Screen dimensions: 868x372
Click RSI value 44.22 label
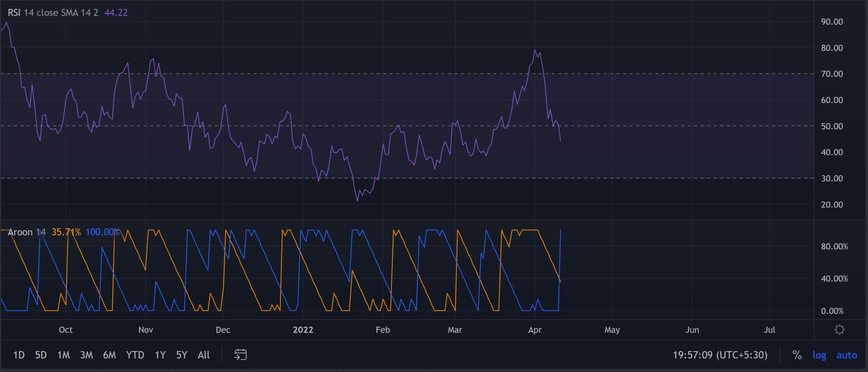116,13
